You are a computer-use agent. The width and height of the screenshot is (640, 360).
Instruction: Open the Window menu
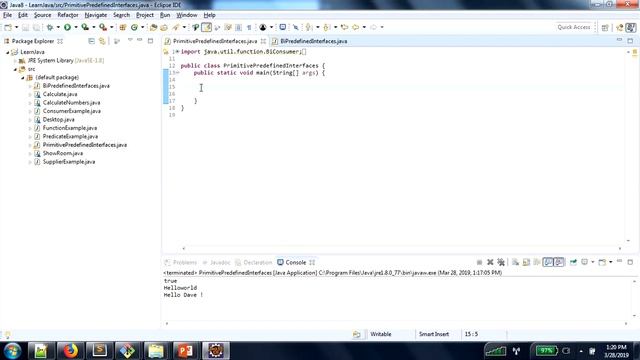click(x=187, y=15)
